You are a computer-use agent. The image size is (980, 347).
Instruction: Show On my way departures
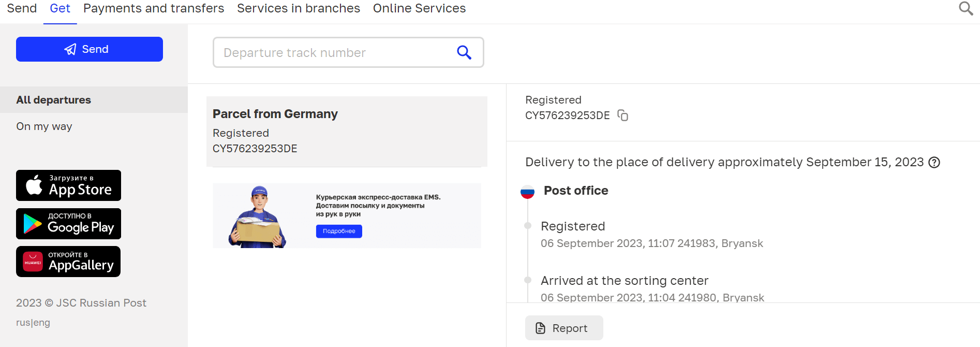(44, 126)
